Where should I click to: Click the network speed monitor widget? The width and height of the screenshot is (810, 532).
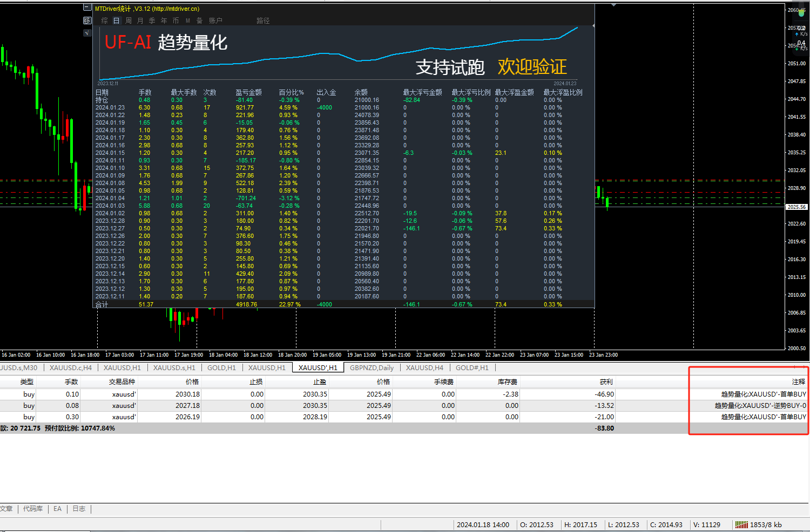point(801,30)
